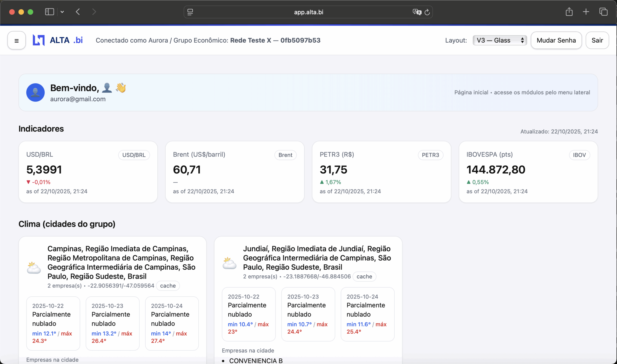Open a new tab with plus icon

point(586,12)
